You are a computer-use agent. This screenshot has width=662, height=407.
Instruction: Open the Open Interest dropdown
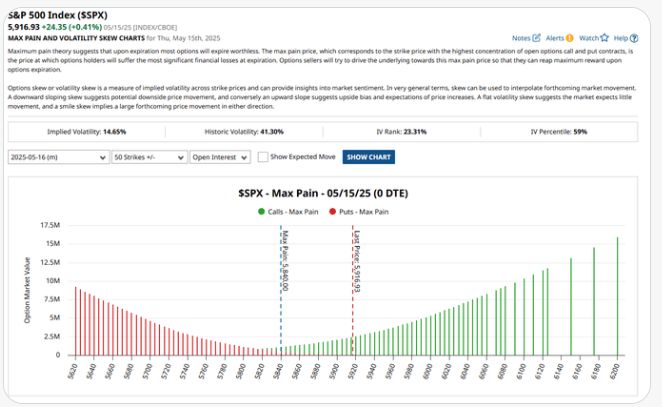tap(220, 157)
